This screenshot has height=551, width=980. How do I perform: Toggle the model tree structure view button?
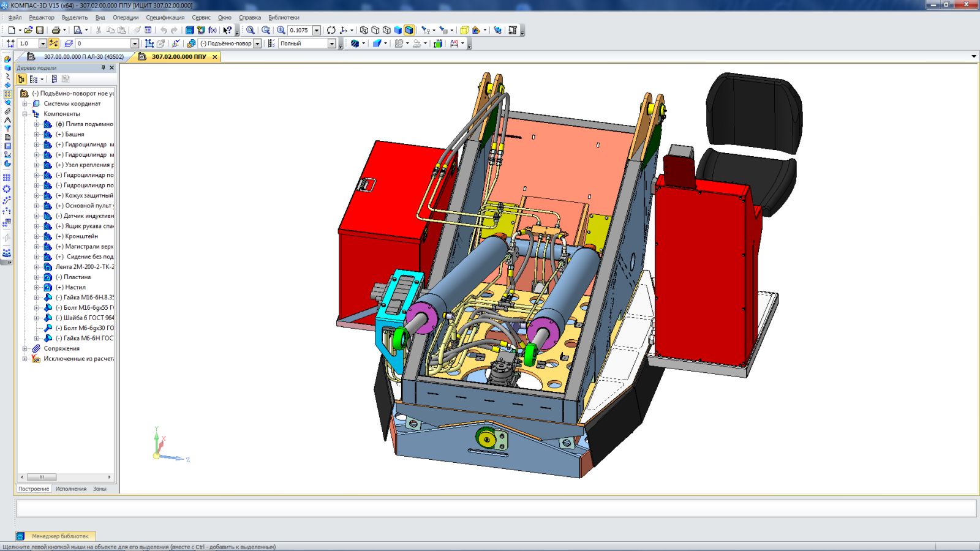[21, 79]
